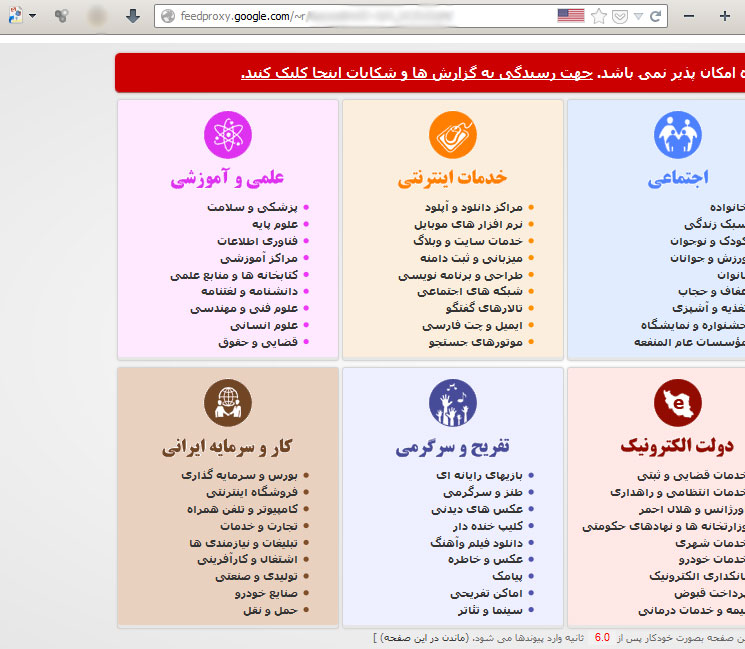Reload the page with the refresh icon
Screen dimensions: 745x649
point(656,17)
